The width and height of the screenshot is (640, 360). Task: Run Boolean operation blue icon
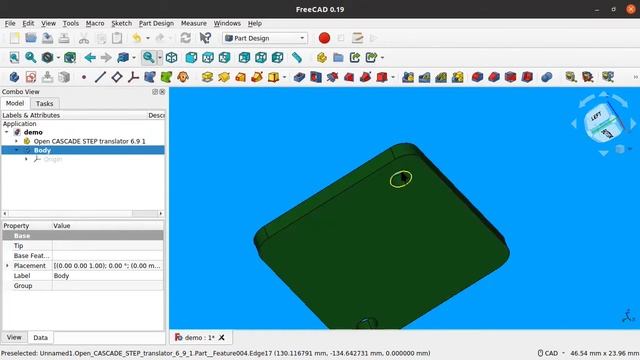coord(547,77)
